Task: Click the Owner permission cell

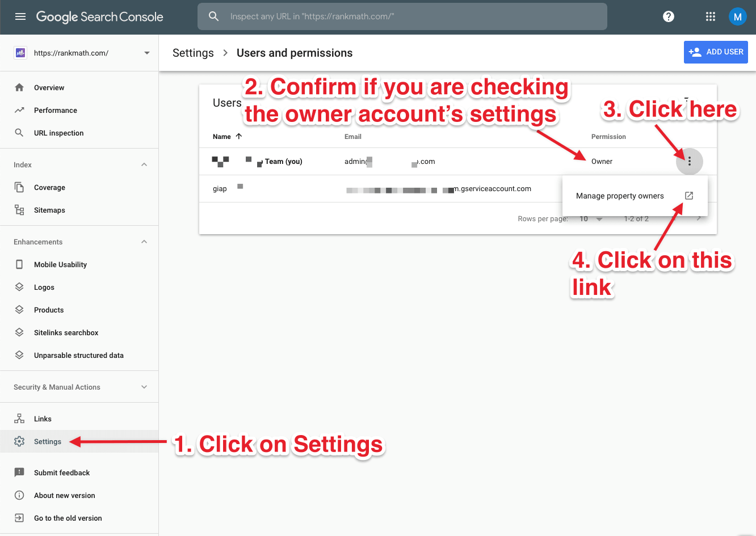Action: [x=602, y=162]
